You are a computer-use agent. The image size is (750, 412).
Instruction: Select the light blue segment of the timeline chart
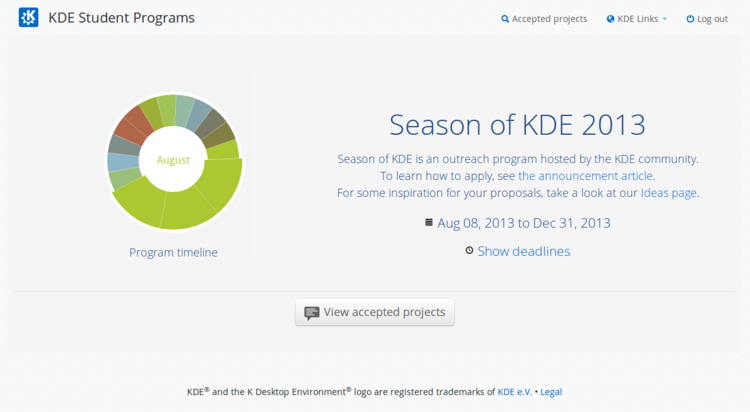pos(121,161)
